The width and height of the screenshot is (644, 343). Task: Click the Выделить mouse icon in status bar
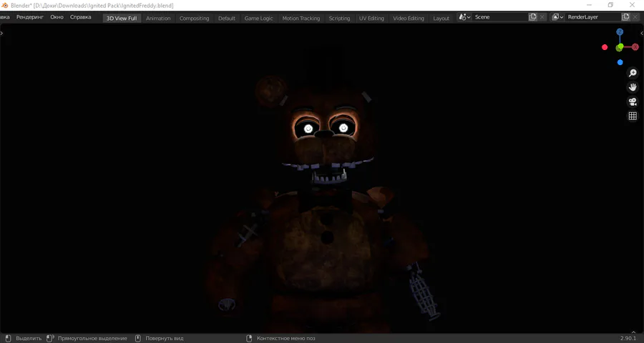coord(8,339)
